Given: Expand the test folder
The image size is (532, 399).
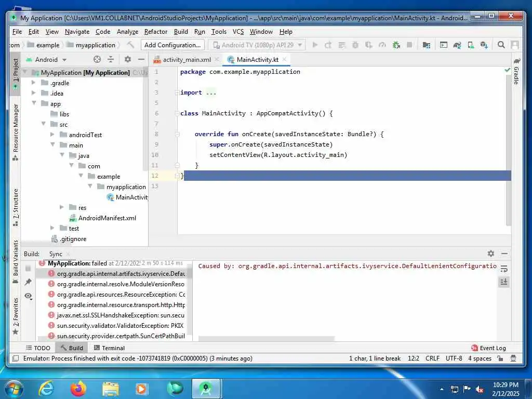Looking at the screenshot, I should click(52, 228).
